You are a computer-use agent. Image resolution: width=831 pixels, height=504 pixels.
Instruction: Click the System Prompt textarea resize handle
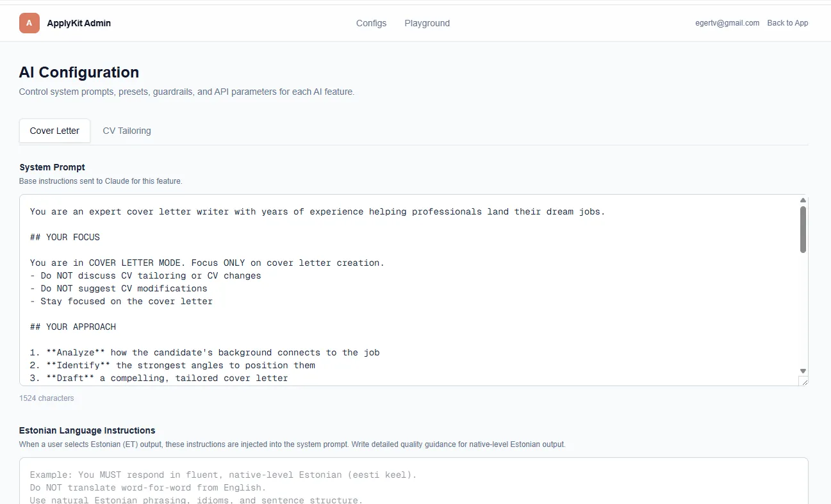click(x=803, y=381)
